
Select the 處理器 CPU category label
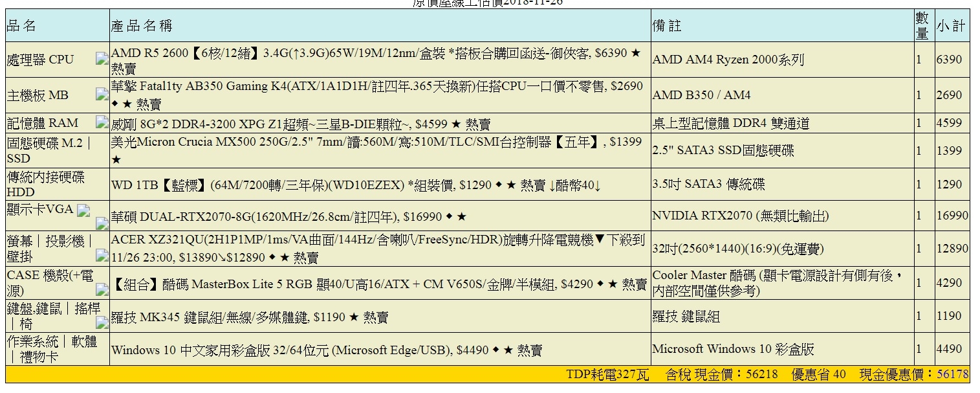coord(41,60)
